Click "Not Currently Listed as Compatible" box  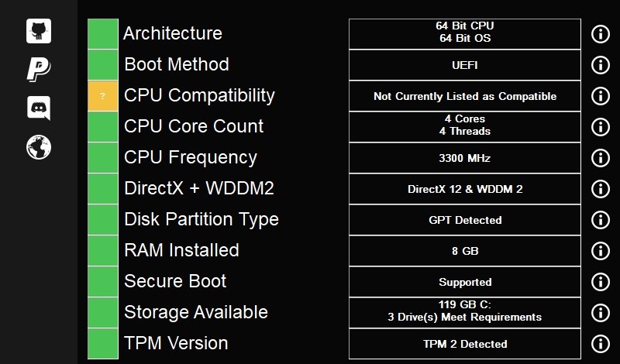465,97
